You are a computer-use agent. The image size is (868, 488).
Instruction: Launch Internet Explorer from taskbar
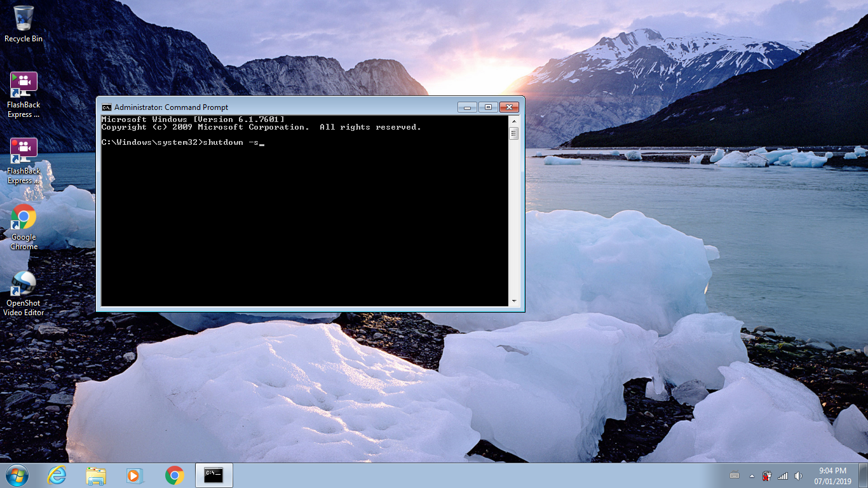click(57, 475)
